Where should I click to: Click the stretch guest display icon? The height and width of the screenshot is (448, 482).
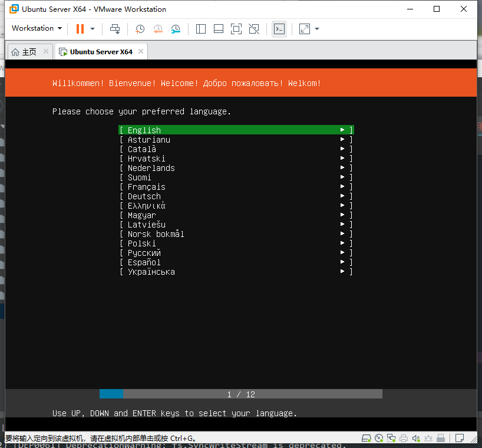pos(304,29)
